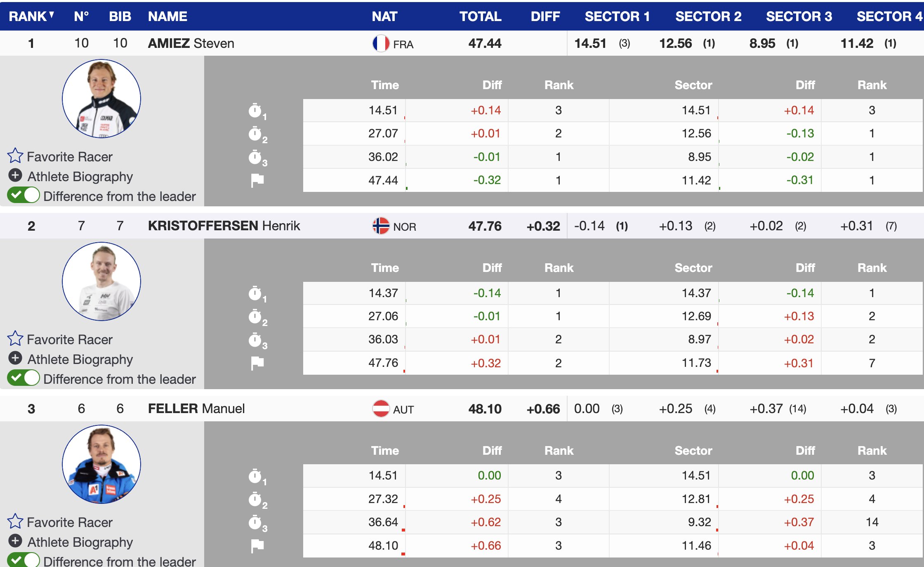The height and width of the screenshot is (567, 924).
Task: Click the Favorite Racer star for Amiez
Action: pos(15,156)
